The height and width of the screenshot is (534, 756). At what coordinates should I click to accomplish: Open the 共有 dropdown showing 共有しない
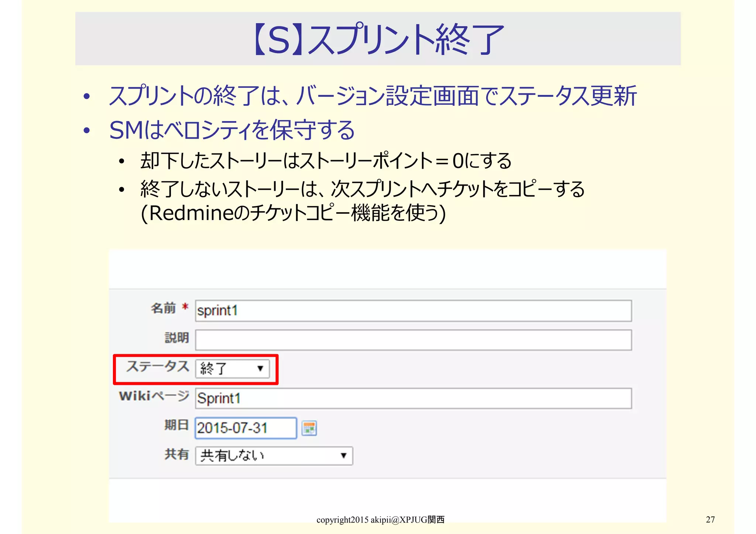point(274,456)
